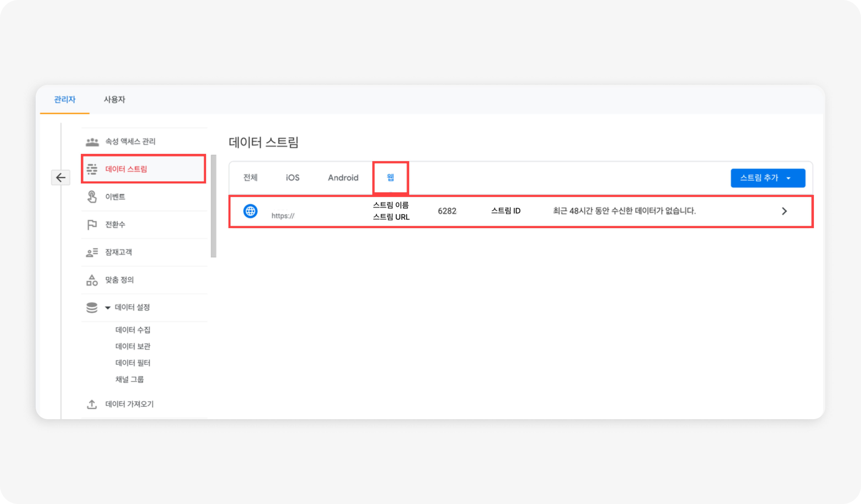The image size is (861, 504).
Task: Open 전환수 sidebar item
Action: pos(144,224)
